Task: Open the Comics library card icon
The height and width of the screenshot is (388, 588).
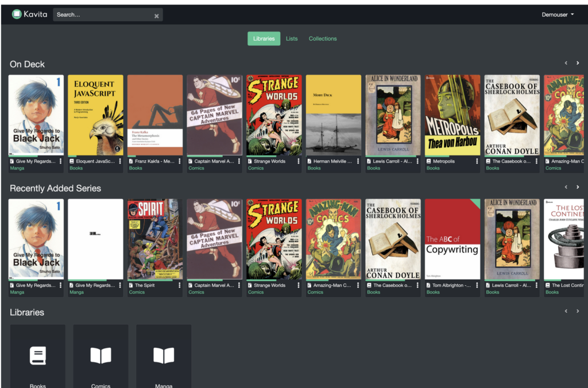Action: (101, 355)
